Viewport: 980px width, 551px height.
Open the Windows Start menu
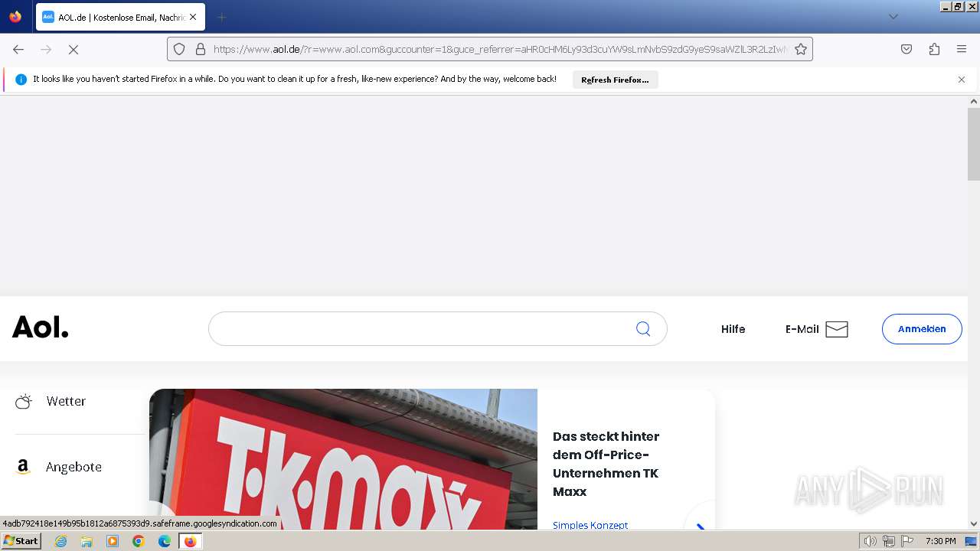point(21,541)
